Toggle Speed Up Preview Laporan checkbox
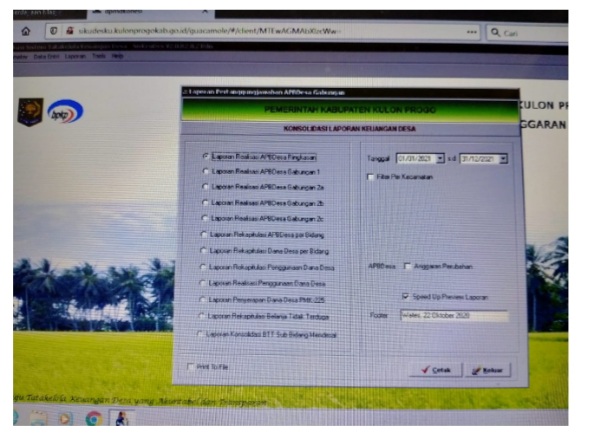 coord(405,296)
